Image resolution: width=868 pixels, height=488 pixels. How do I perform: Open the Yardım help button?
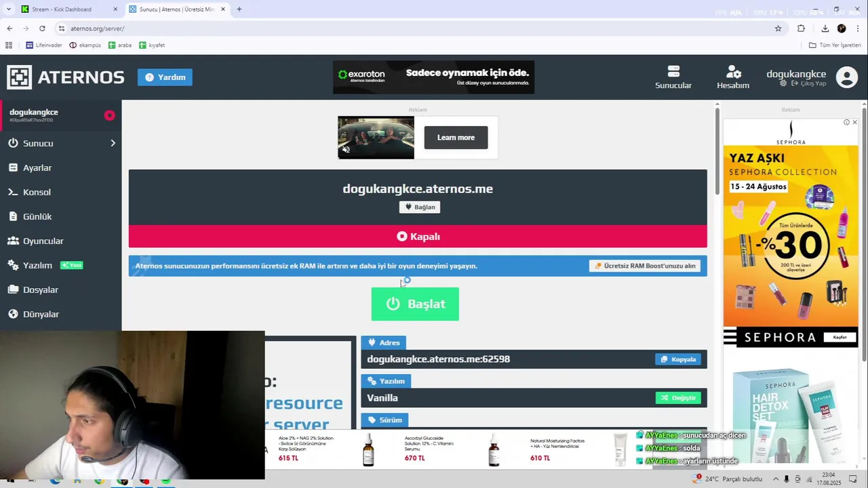pyautogui.click(x=165, y=77)
